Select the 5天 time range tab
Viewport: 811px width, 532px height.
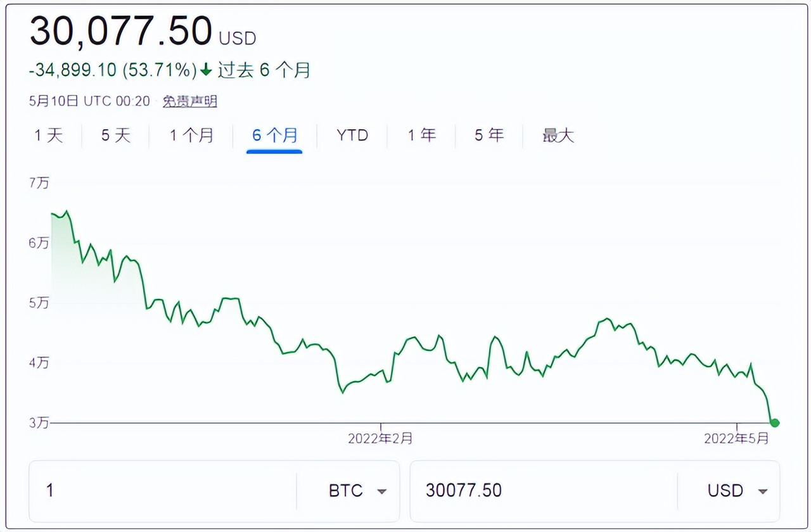click(x=115, y=135)
